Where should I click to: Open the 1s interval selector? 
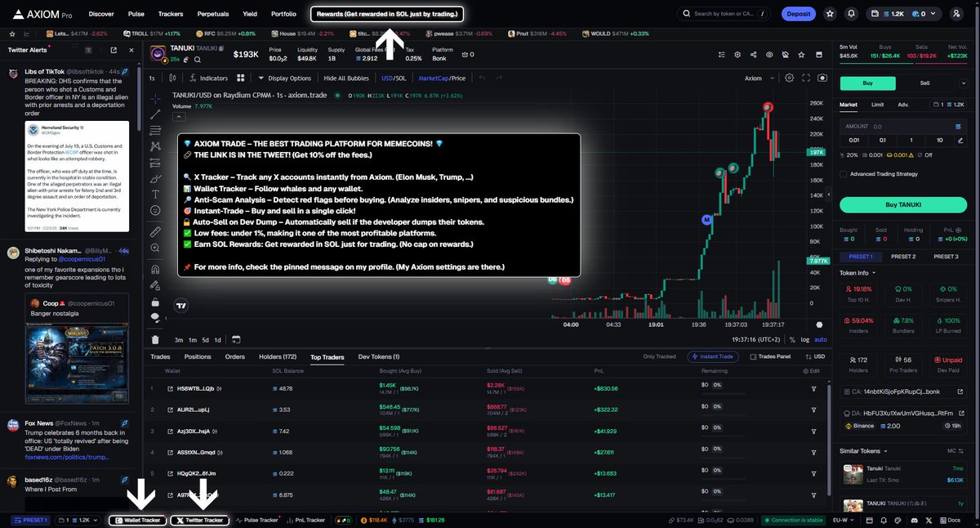point(152,78)
